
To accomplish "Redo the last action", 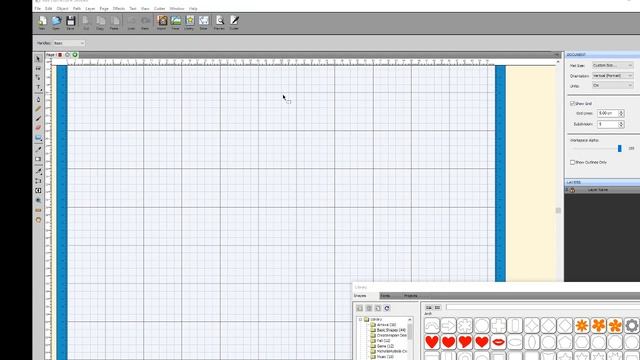I will [145, 22].
